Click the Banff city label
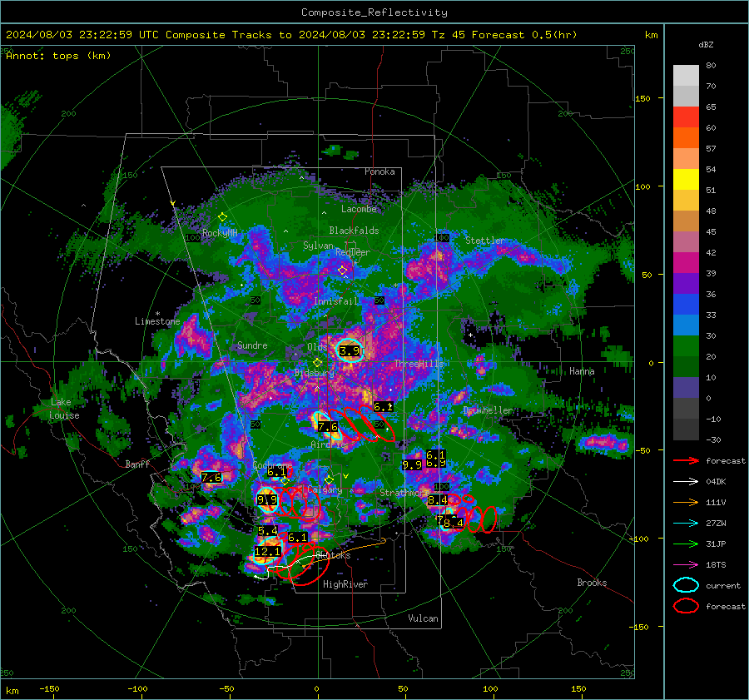Screen dimensions: 749x700 137,464
